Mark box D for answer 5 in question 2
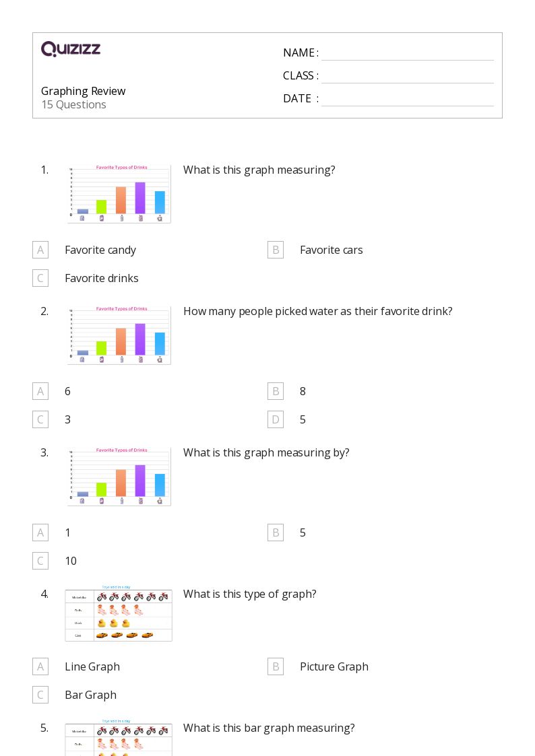Viewport: 535px width, 756px height. pos(276,419)
